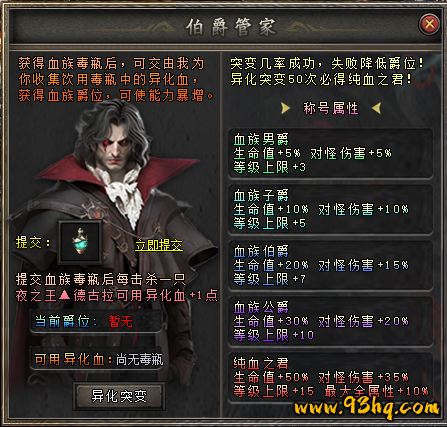Close the 伯爵管家 dialog window
This screenshot has height=427, width=447.
coord(429,24)
